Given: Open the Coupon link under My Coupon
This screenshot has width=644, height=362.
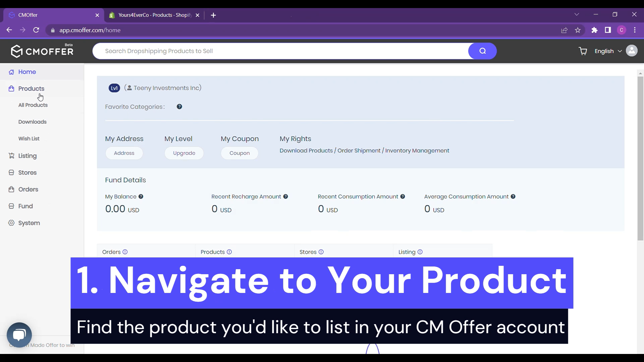Looking at the screenshot, I should point(240,153).
